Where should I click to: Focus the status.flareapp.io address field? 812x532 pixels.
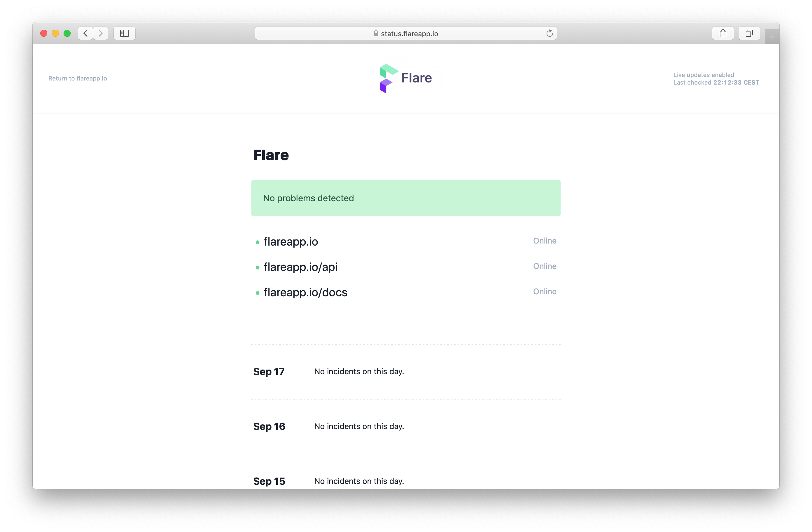pos(406,33)
